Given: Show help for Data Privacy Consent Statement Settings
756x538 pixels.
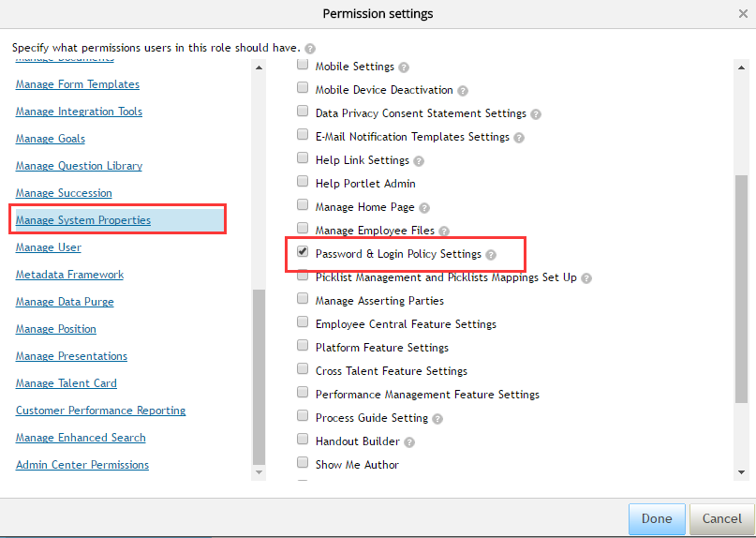Looking at the screenshot, I should pyautogui.click(x=536, y=114).
